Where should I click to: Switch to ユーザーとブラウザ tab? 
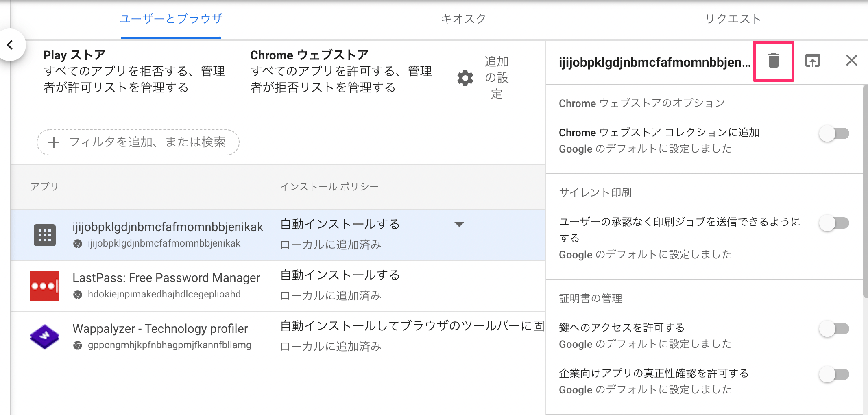(x=171, y=19)
